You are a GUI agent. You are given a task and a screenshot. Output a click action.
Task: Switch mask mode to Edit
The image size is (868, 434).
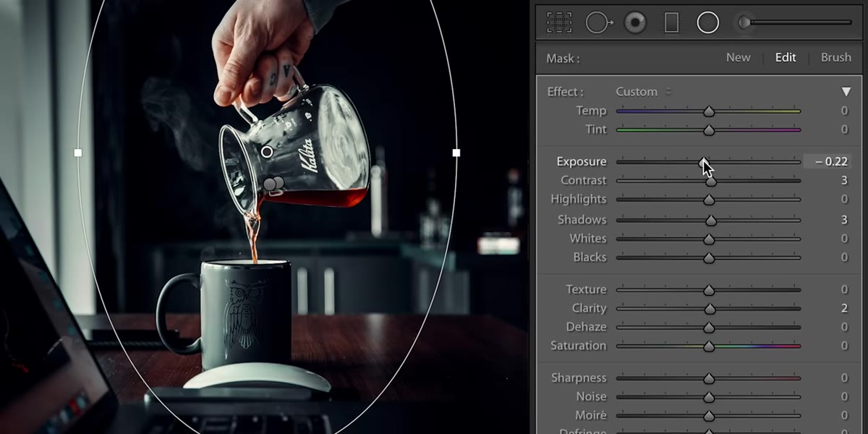[786, 58]
